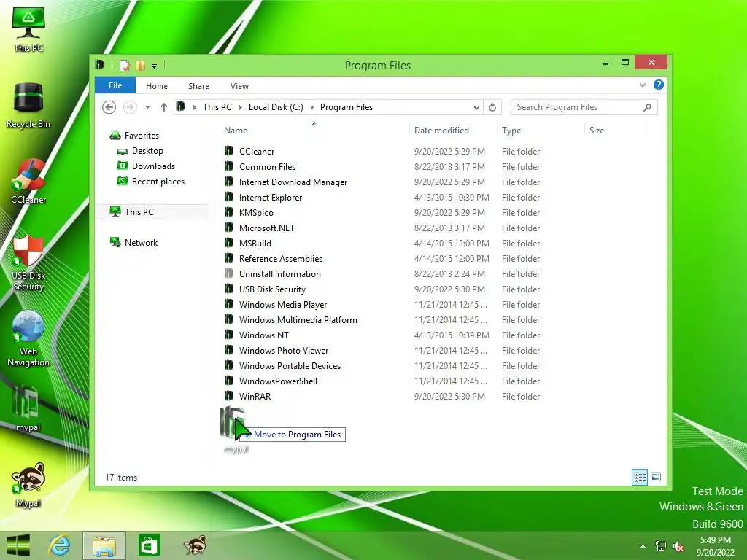Select the mypal folder on desktop
Screen dimensions: 747x560
(28, 408)
